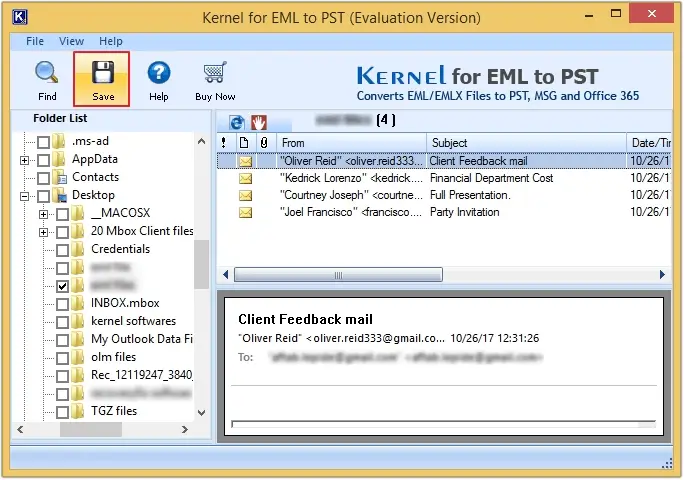Click the INBOX.mbox folder icon
684x480 pixels.
[x=78, y=303]
